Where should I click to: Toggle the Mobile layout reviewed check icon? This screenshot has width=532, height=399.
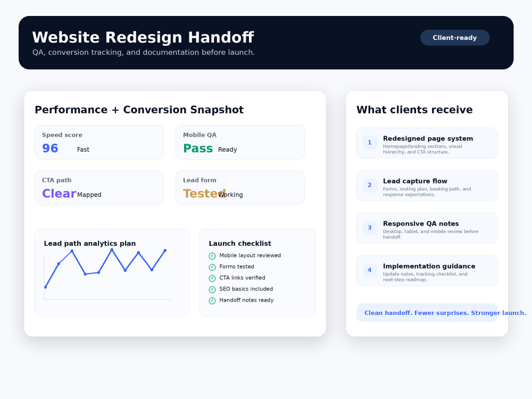[x=212, y=256]
